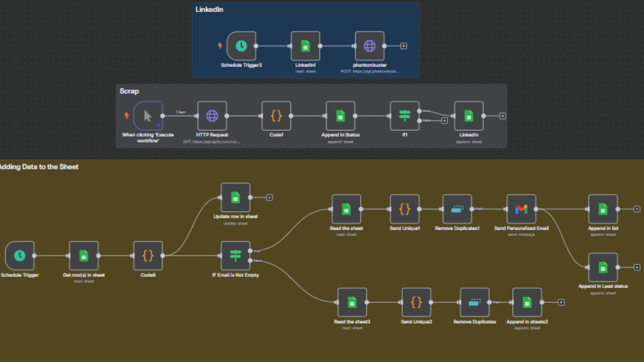Open the phantombuster HTTP node

click(x=370, y=46)
